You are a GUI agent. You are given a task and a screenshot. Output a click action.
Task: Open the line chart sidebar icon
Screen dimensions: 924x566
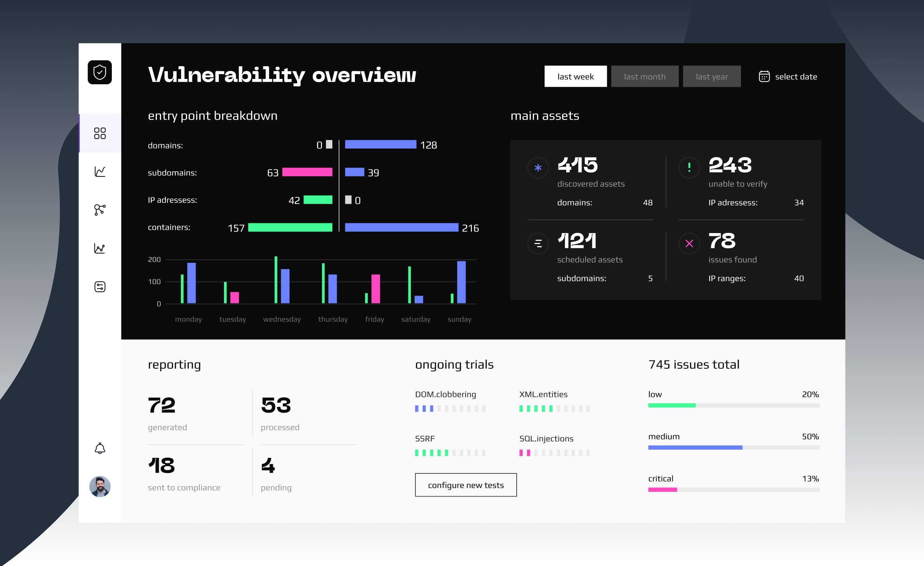(x=100, y=171)
